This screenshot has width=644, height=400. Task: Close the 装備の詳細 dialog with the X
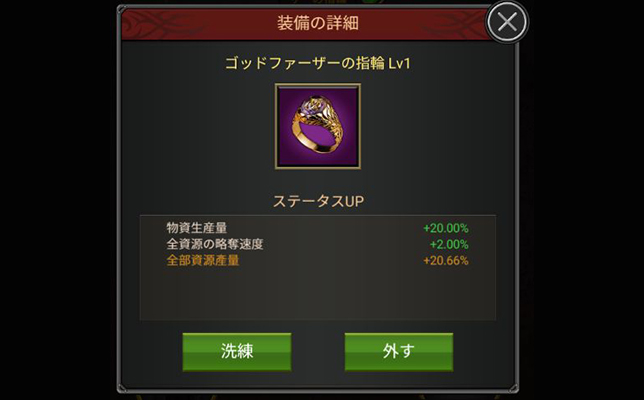(507, 23)
